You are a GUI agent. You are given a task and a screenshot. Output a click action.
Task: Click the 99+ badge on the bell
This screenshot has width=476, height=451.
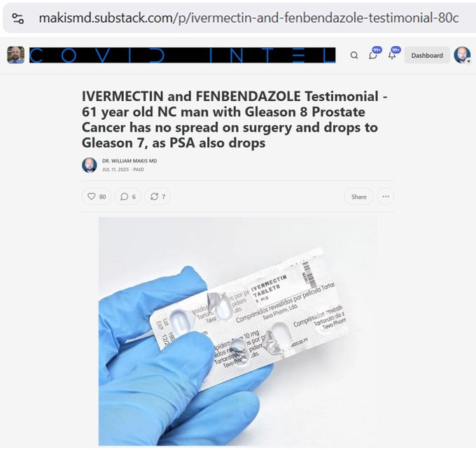[x=396, y=50]
